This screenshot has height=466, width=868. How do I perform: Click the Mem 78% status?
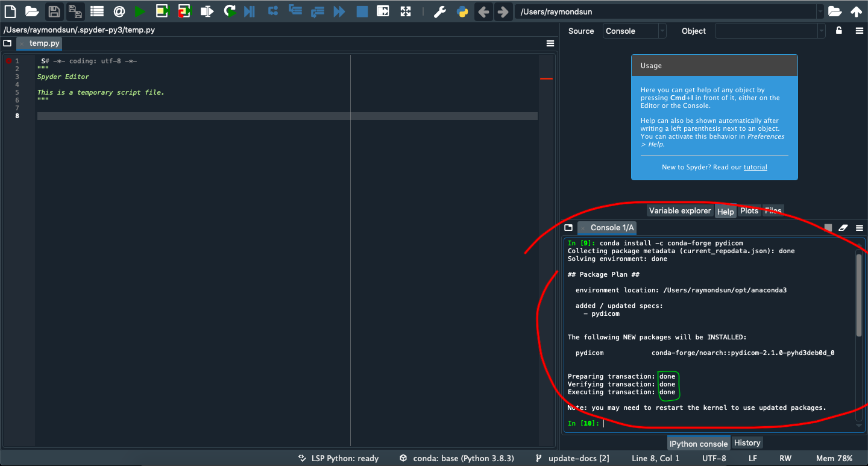[x=834, y=458]
